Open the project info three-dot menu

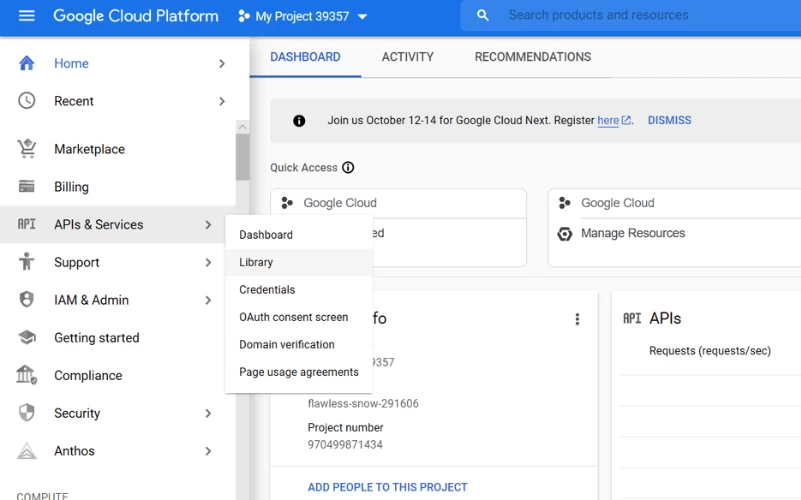[x=577, y=319]
